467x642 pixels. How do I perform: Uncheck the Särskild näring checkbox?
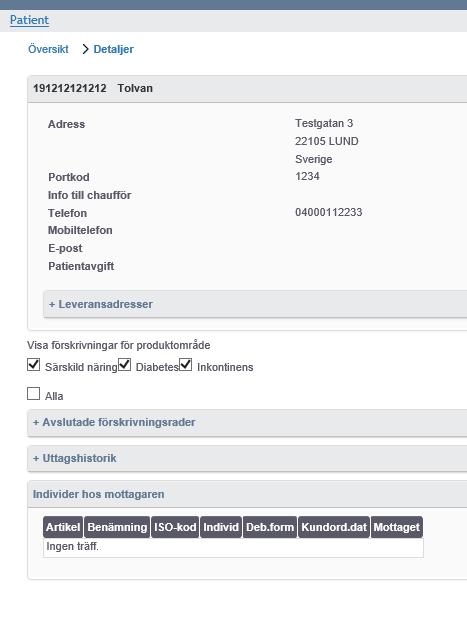(x=34, y=364)
